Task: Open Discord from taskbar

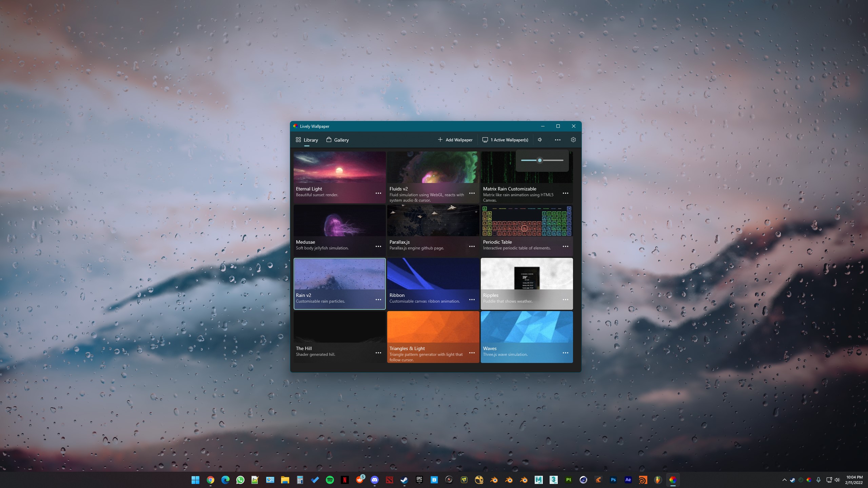Action: tap(374, 480)
